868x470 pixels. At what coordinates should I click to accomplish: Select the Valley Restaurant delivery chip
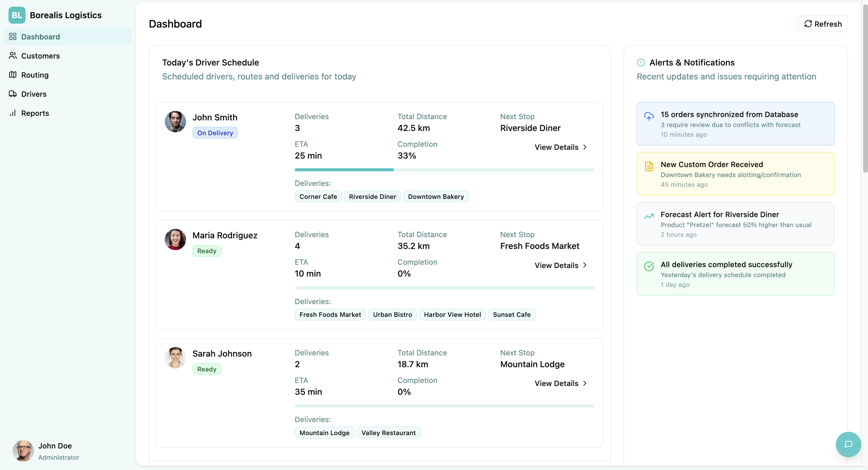[x=388, y=433]
